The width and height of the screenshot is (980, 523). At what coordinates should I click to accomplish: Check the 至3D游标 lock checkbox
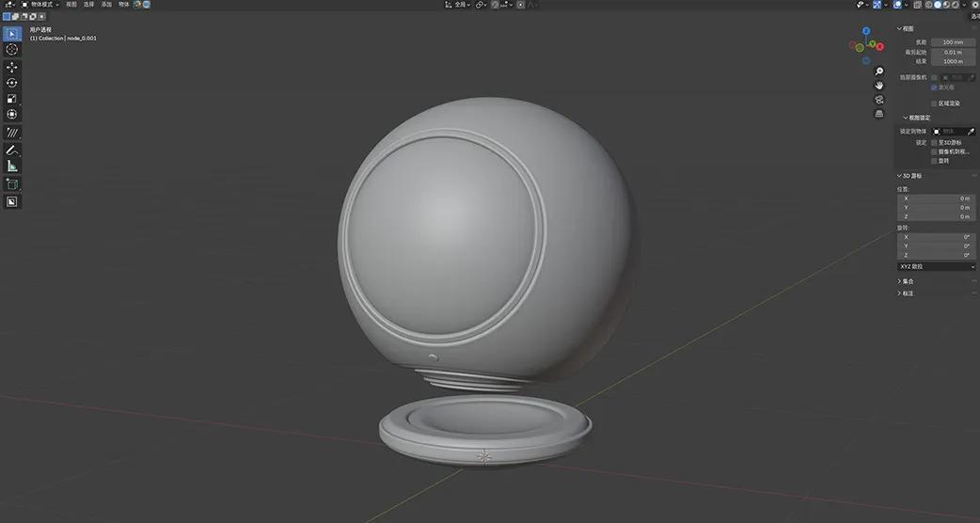pyautogui.click(x=934, y=142)
